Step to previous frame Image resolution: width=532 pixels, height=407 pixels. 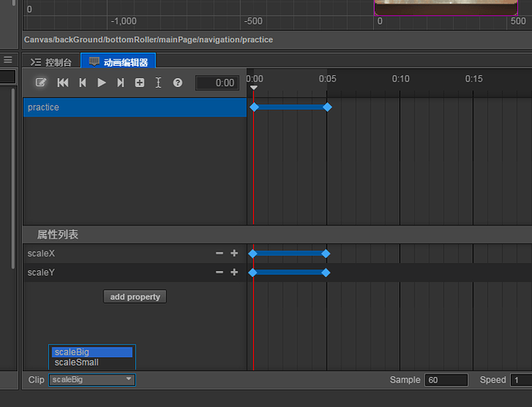[x=82, y=83]
